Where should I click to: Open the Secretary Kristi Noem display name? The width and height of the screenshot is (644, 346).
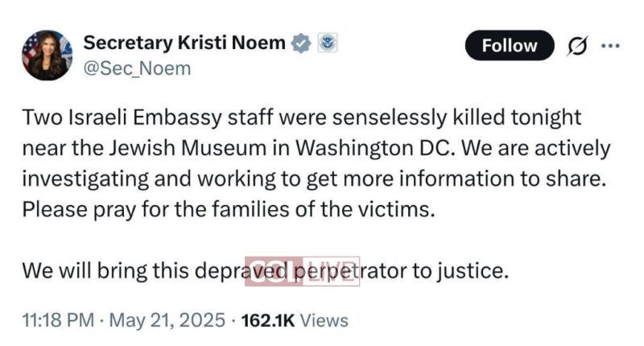[x=184, y=43]
